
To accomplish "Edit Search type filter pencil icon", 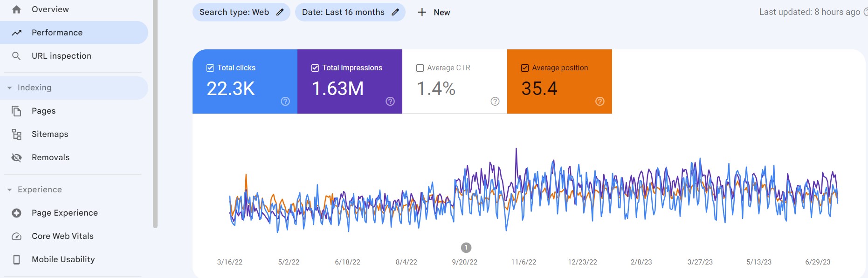I will click(280, 12).
